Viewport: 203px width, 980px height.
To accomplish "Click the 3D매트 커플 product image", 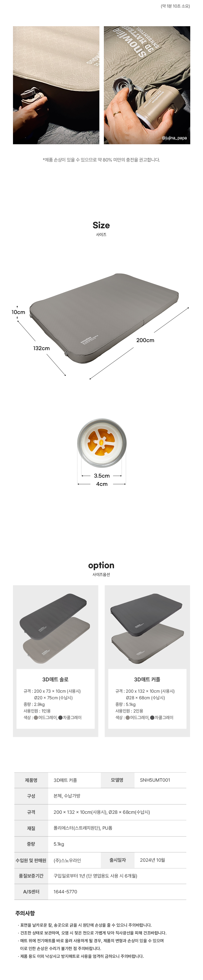I will [147, 628].
